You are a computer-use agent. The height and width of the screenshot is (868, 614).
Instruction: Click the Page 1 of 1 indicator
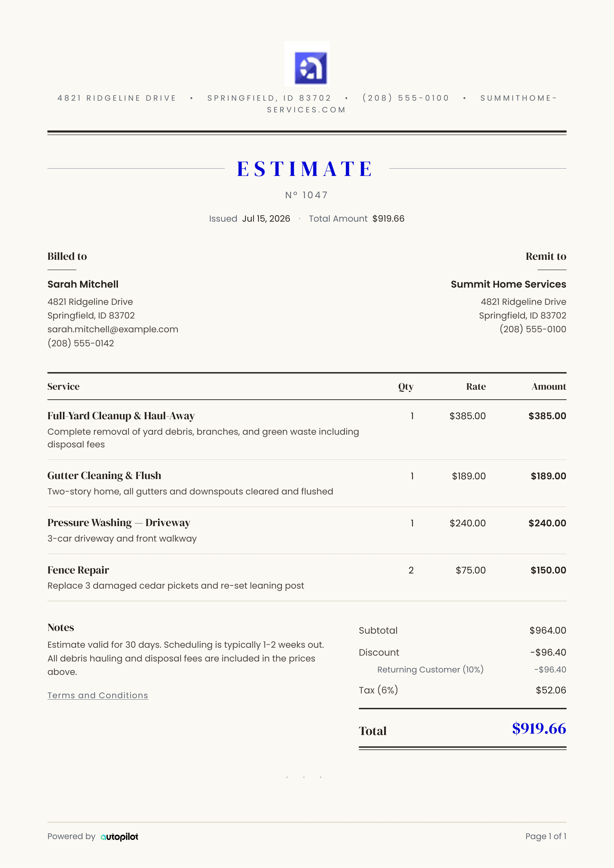coord(546,836)
